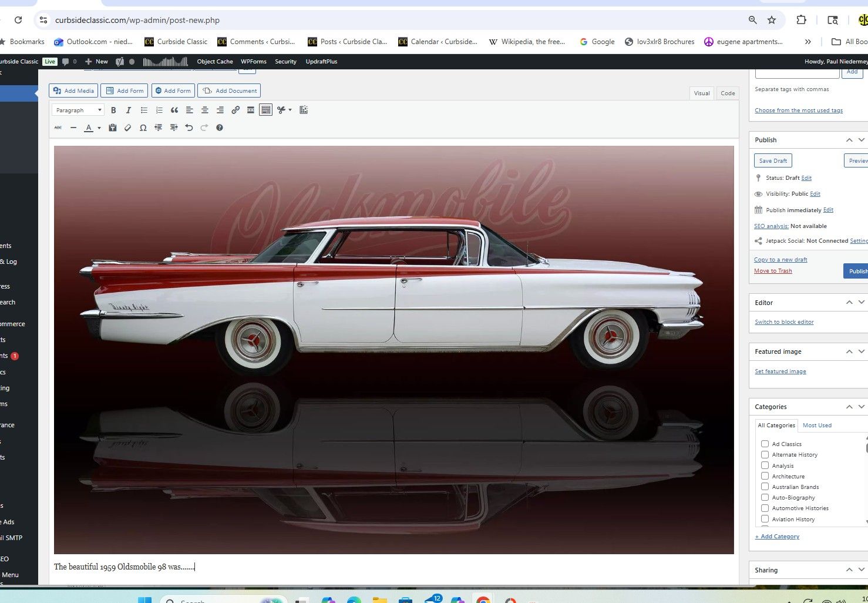
Task: Tick the Analysis category checkbox
Action: pyautogui.click(x=765, y=465)
